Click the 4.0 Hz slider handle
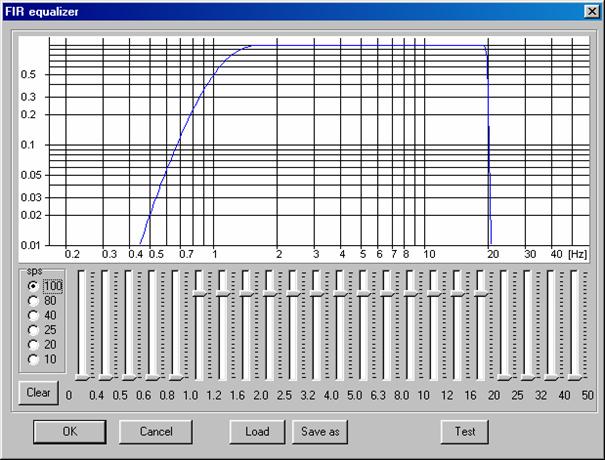The height and width of the screenshot is (460, 605). tap(341, 293)
